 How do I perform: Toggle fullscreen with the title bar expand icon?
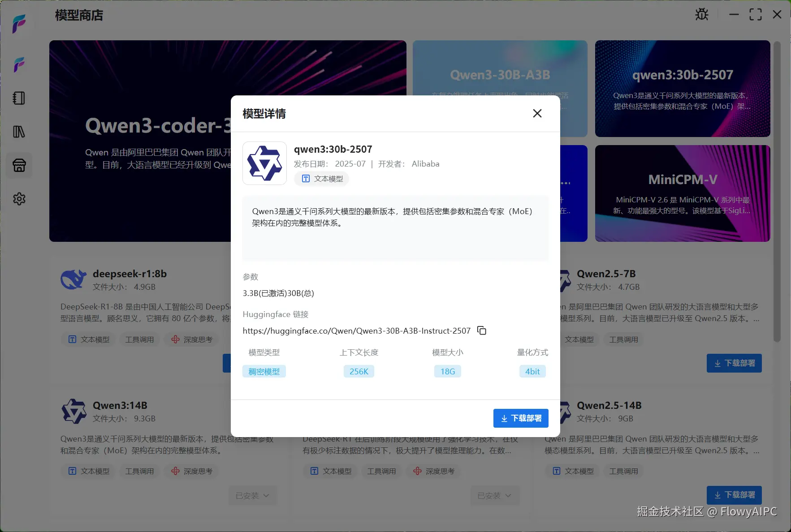(x=756, y=15)
